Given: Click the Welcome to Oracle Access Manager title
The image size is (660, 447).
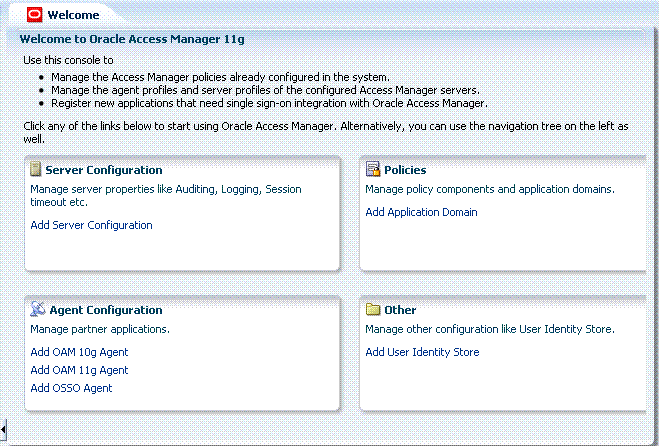Looking at the screenshot, I should point(132,39).
